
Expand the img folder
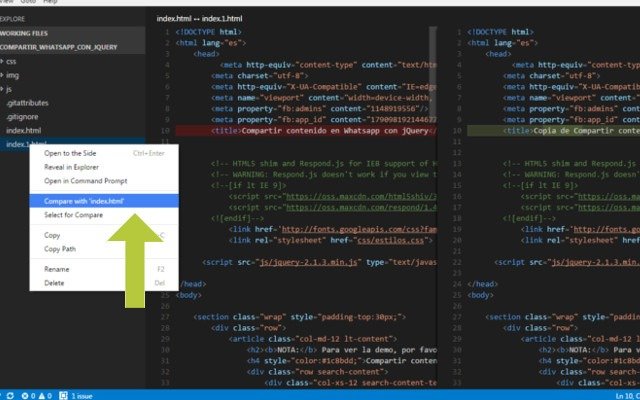(x=10, y=75)
